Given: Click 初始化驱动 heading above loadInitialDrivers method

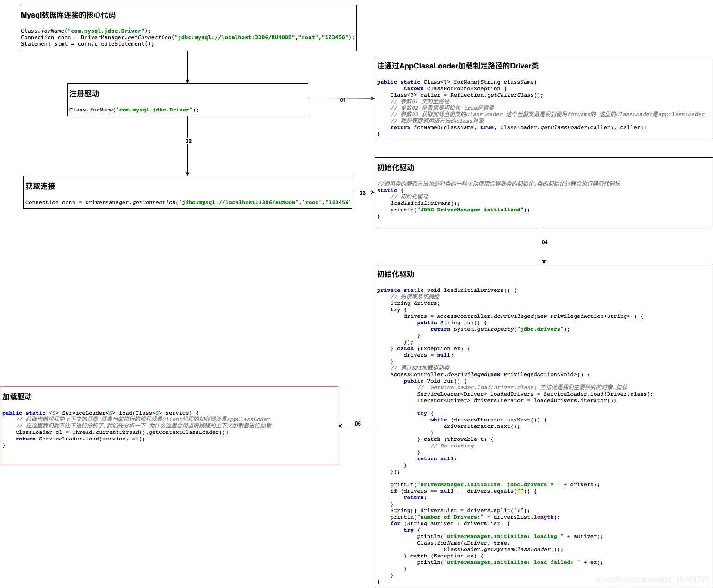Looking at the screenshot, I should [396, 274].
